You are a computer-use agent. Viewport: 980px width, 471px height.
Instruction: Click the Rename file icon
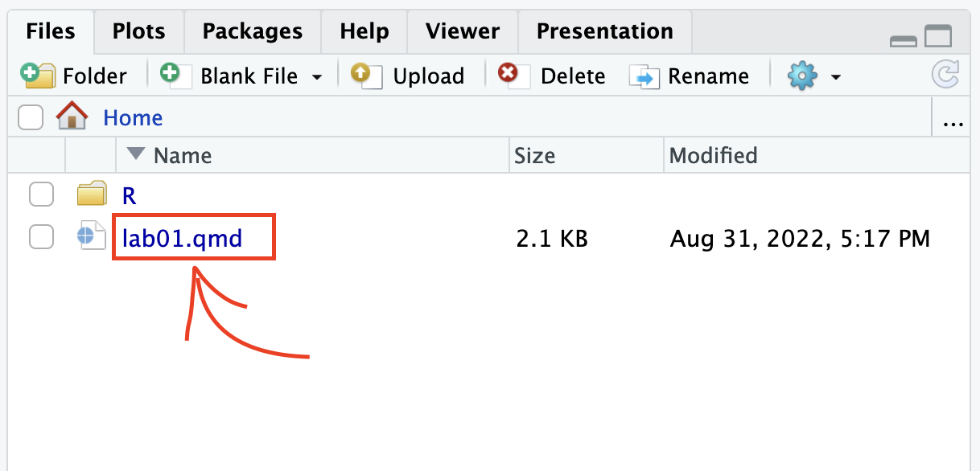point(644,76)
